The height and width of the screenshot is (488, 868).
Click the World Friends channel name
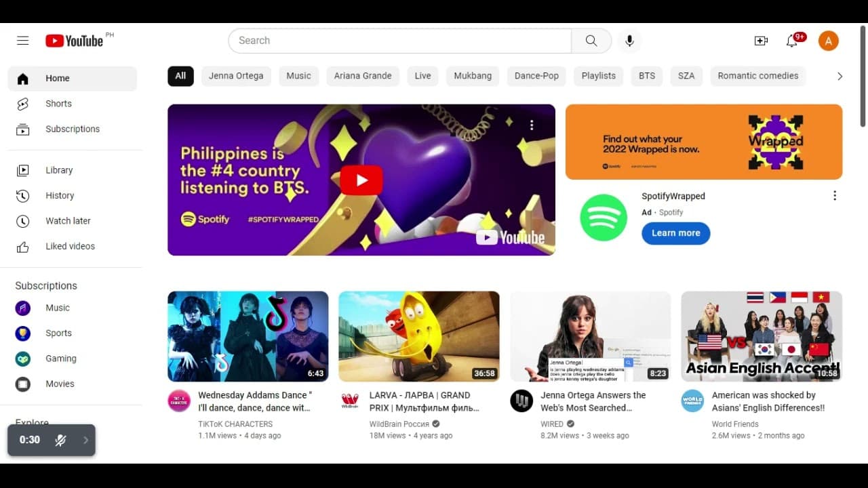735,424
